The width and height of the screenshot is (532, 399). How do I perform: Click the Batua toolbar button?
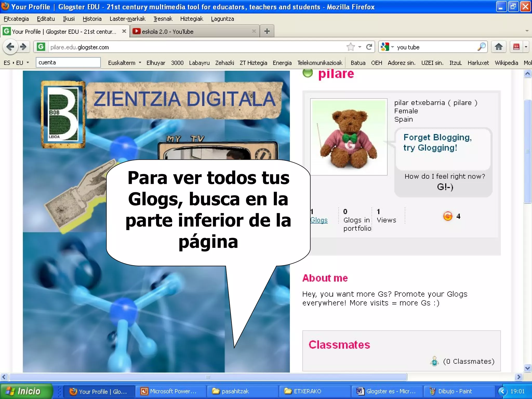(x=358, y=63)
